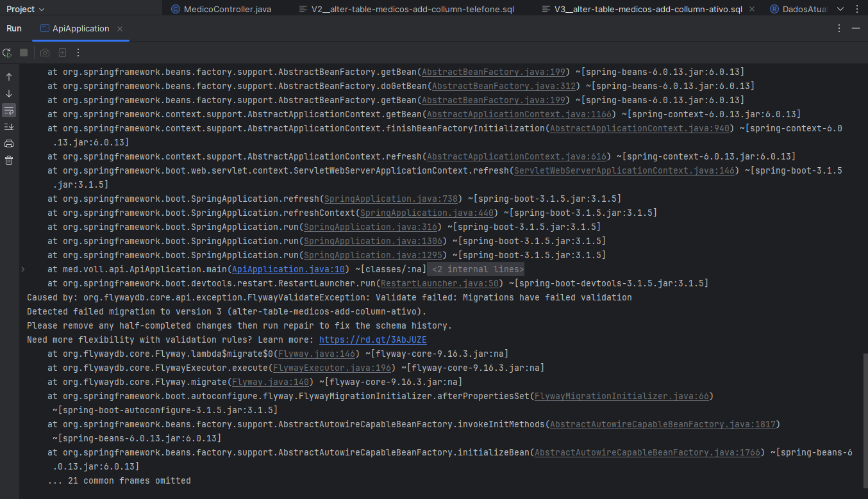Click scroll to end console icon

[x=9, y=127]
